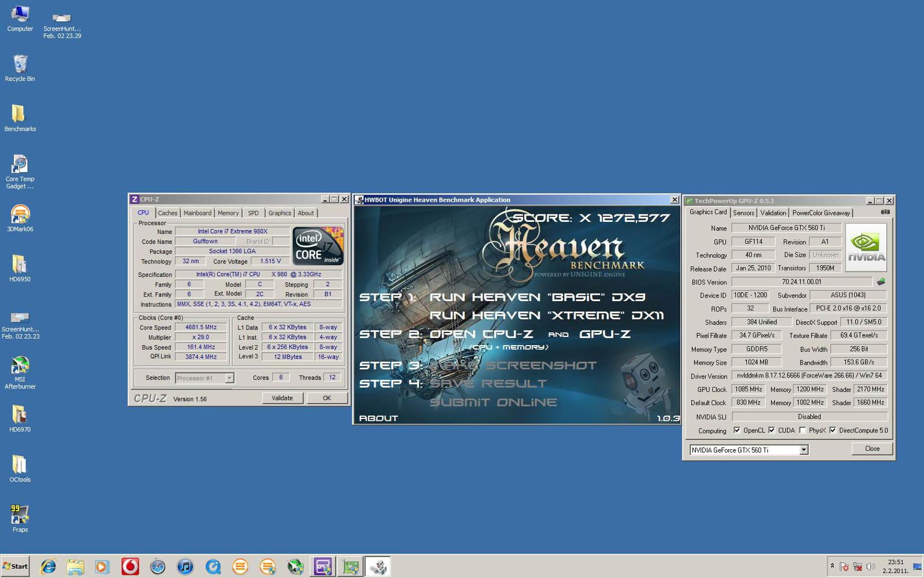Screen dimensions: 924x578
Task: Open the Vodafone app in taskbar
Action: tap(130, 567)
